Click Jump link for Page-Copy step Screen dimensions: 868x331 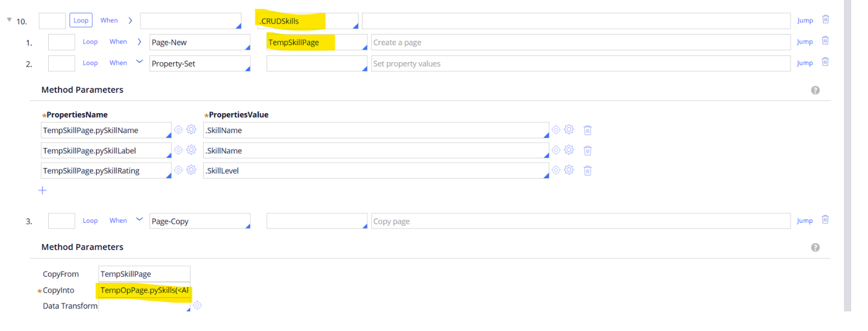pos(805,221)
